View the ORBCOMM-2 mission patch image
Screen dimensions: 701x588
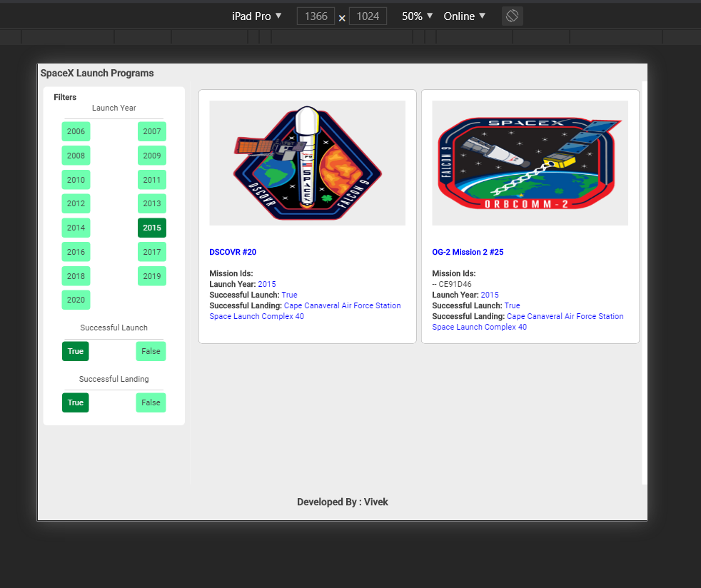pyautogui.click(x=530, y=163)
